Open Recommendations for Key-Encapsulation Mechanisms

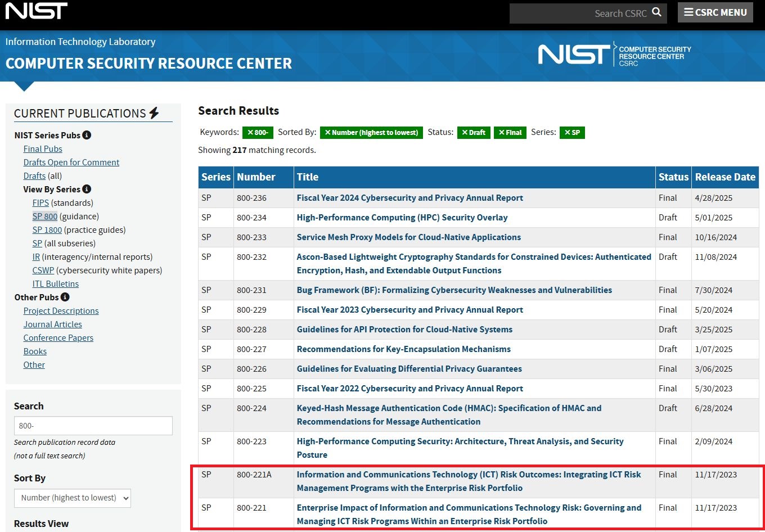point(404,349)
